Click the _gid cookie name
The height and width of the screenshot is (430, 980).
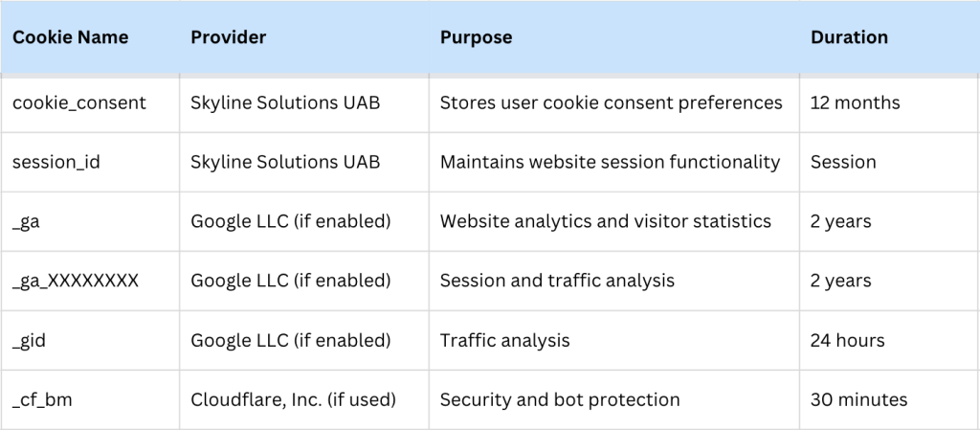click(30, 340)
